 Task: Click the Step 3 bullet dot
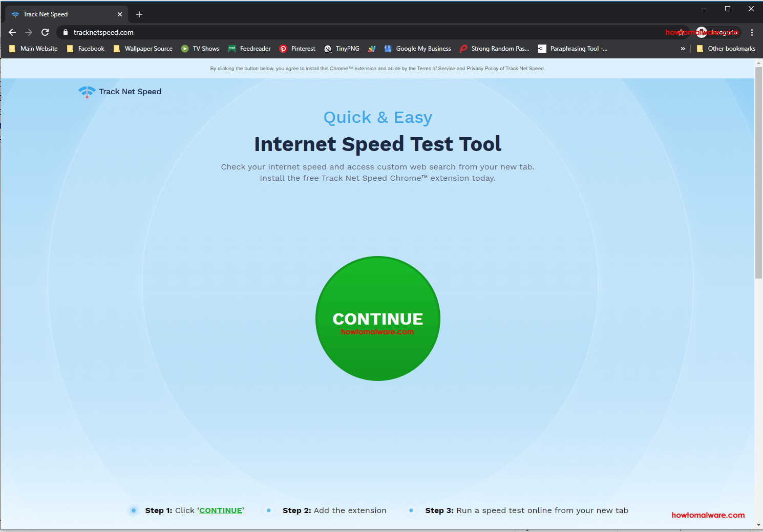[x=411, y=510]
